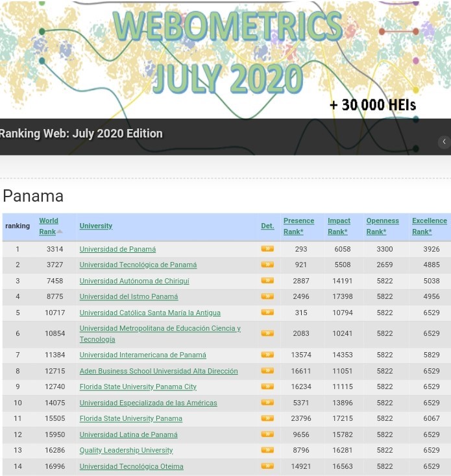Viewport: 451px width, 476px height.
Task: Open Universidad del Istmo Panamá link
Action: pyautogui.click(x=128, y=296)
